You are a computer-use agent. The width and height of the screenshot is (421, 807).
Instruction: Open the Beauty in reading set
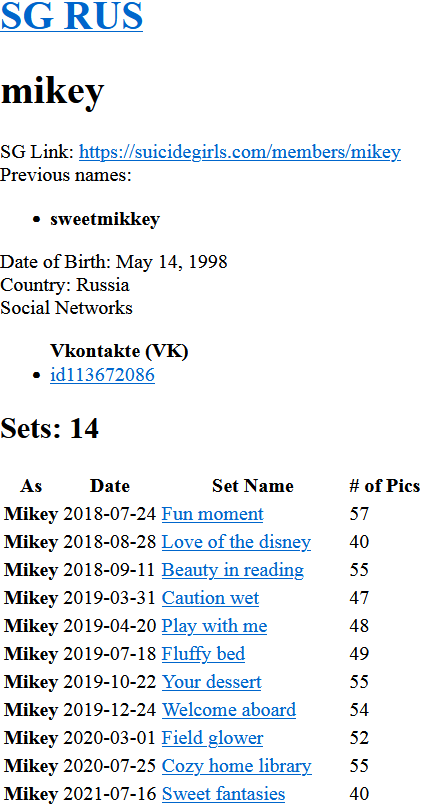pos(233,570)
